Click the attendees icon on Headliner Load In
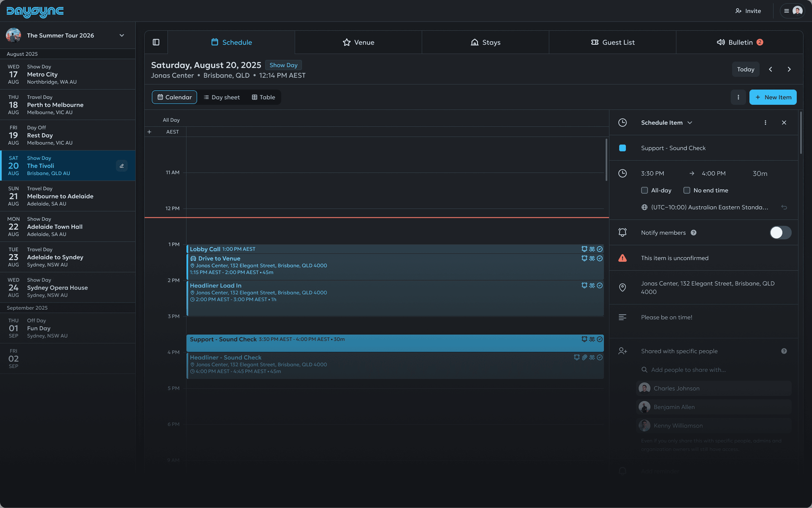This screenshot has width=812, height=508. tap(592, 285)
